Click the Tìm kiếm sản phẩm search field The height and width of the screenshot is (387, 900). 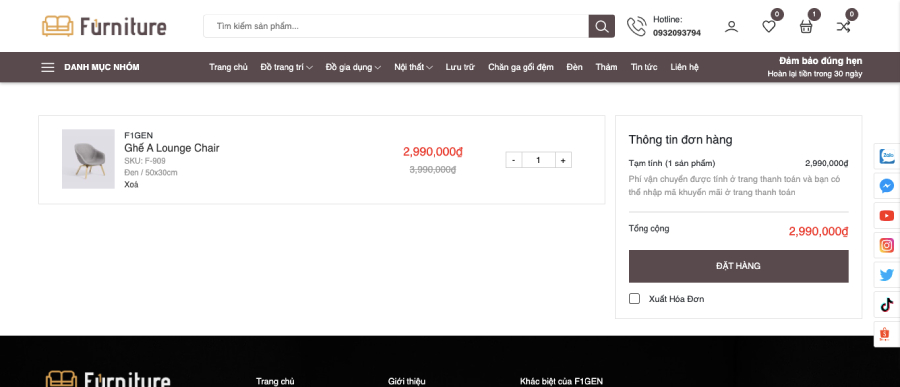(396, 26)
